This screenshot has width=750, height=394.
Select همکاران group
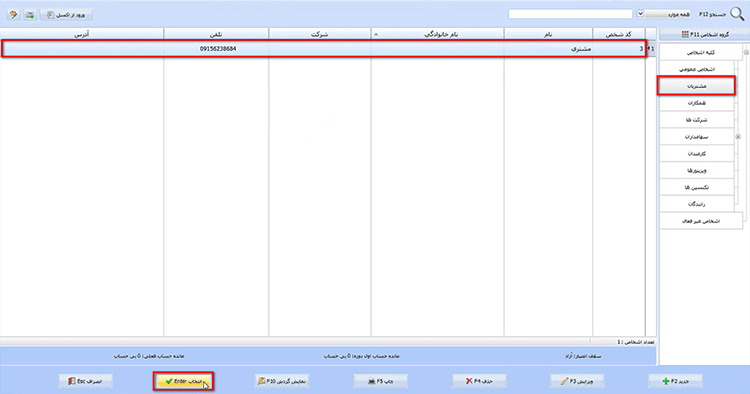point(697,103)
